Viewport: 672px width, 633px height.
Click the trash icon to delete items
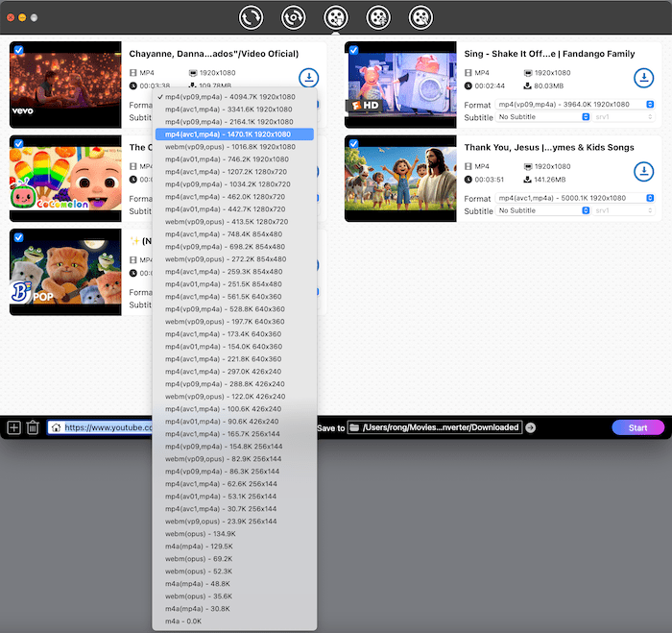(x=33, y=427)
